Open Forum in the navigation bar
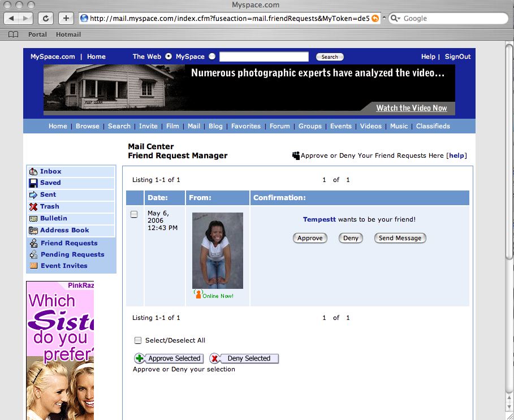The image size is (514, 420). tap(280, 126)
